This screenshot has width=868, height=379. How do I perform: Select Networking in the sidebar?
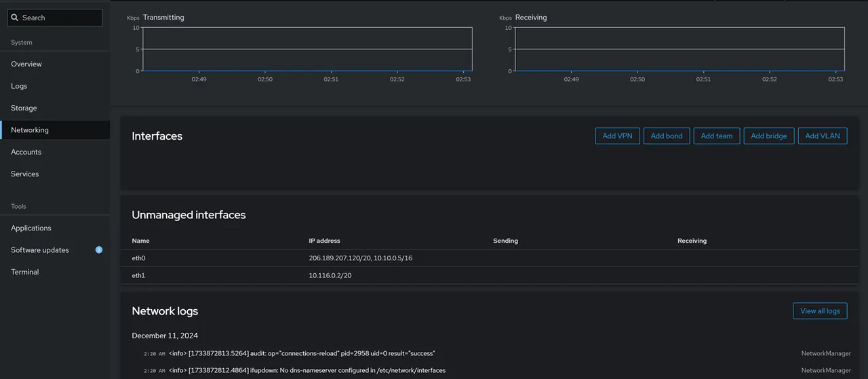(x=55, y=130)
